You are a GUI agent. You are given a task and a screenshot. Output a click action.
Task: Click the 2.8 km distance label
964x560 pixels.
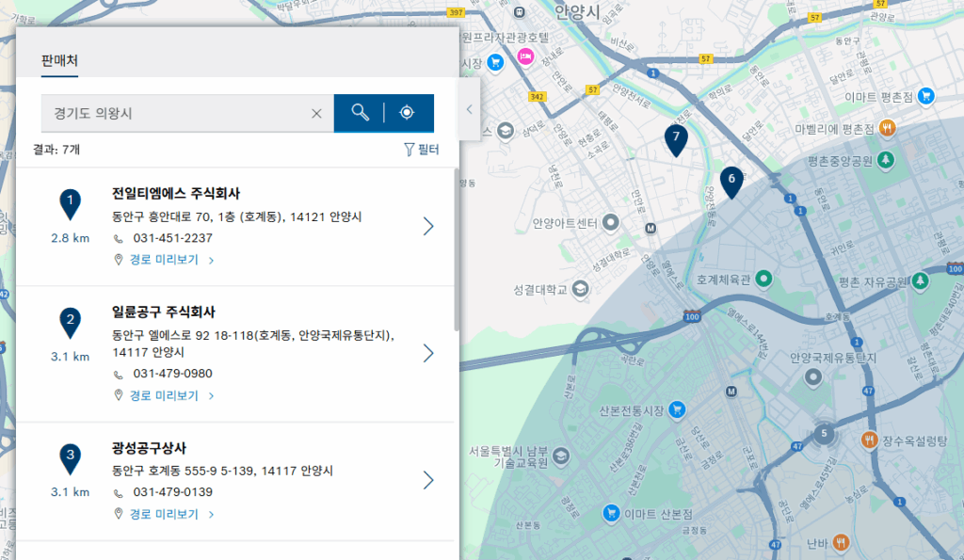click(70, 238)
